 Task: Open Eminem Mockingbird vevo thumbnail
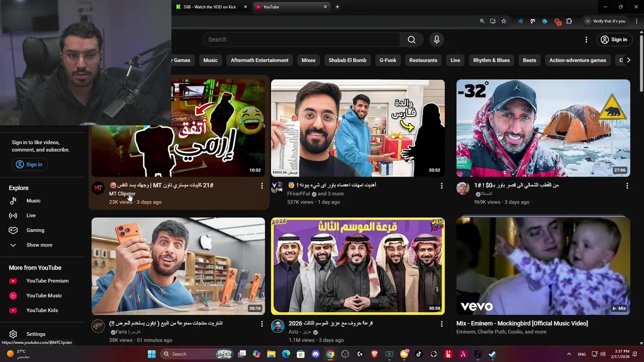543,266
